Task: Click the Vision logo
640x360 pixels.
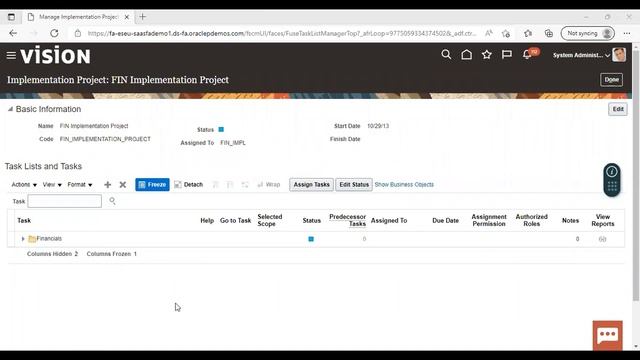Action: pos(56,56)
